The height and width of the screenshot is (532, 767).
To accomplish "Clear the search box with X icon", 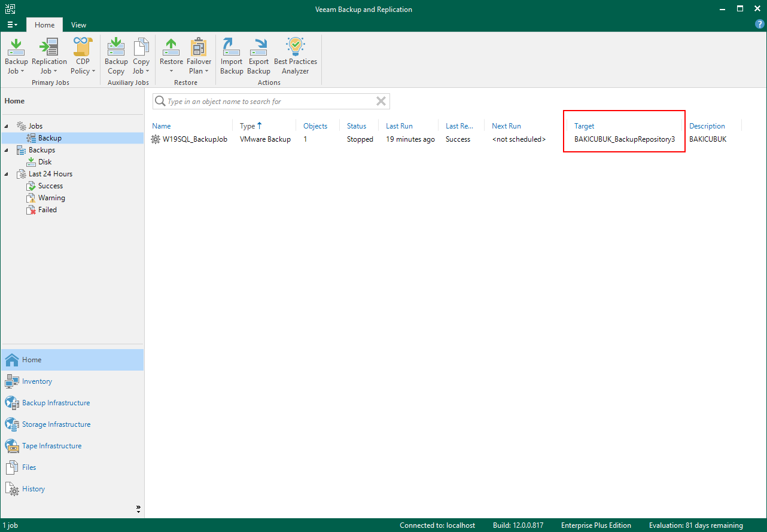I will [x=381, y=101].
